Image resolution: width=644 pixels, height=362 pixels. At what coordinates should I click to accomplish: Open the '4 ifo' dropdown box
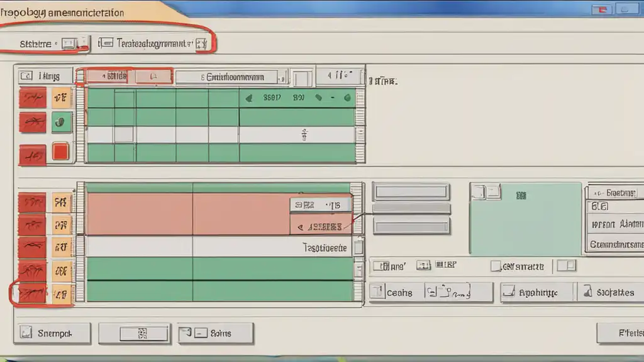340,75
